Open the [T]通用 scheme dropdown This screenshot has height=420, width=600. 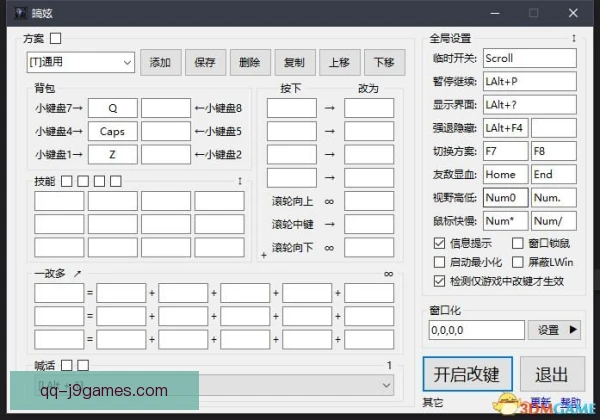[81, 62]
